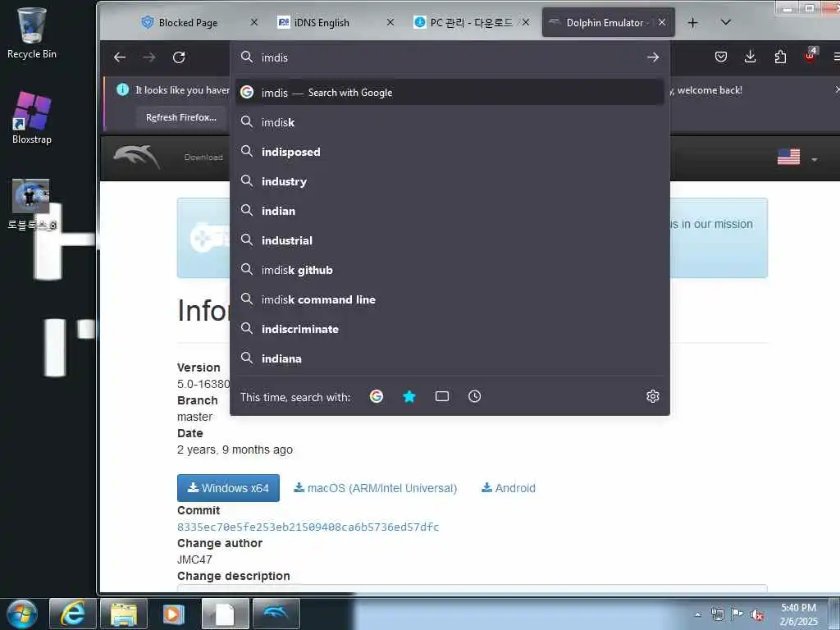Launch Internet Explorer from the taskbar
This screenshot has height=630, width=840.
[73, 614]
